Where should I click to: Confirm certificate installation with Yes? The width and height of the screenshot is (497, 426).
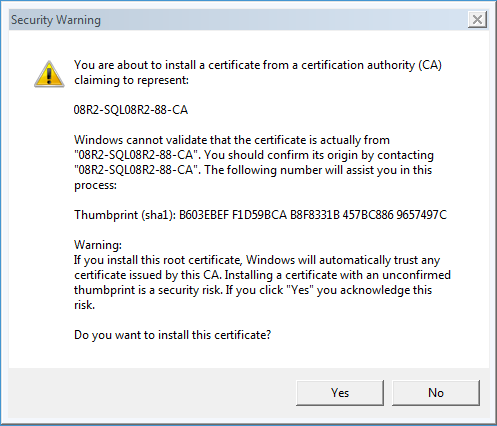coord(340,393)
